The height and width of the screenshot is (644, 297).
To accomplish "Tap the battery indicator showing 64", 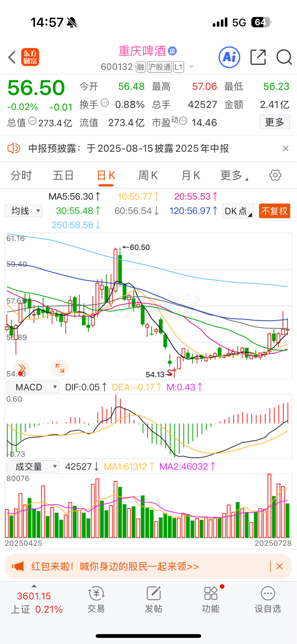I will (261, 22).
